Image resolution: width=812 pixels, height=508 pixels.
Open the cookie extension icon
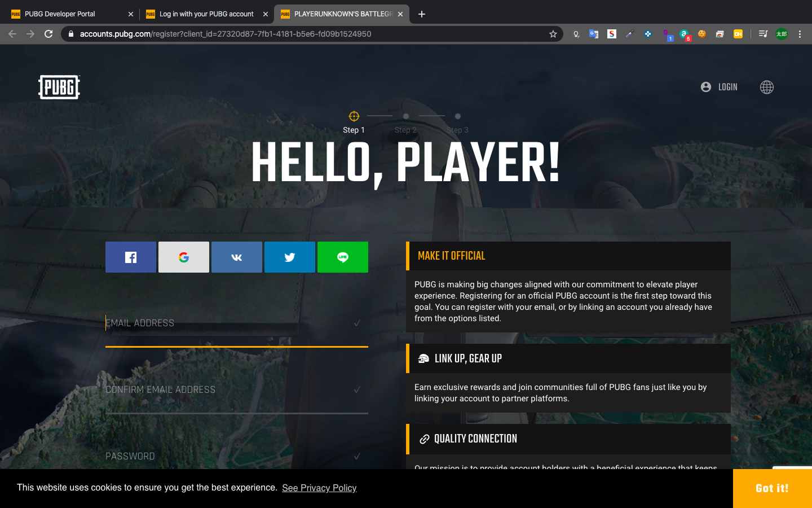tap(702, 34)
